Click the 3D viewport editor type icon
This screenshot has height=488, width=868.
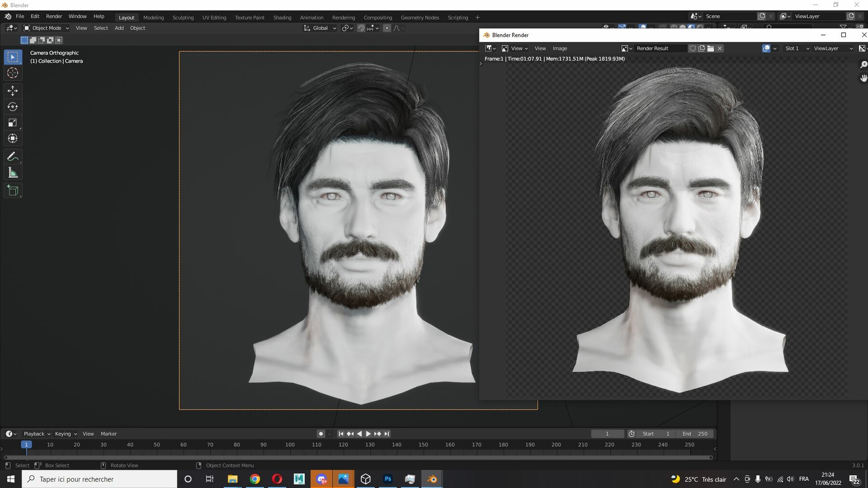[11, 28]
